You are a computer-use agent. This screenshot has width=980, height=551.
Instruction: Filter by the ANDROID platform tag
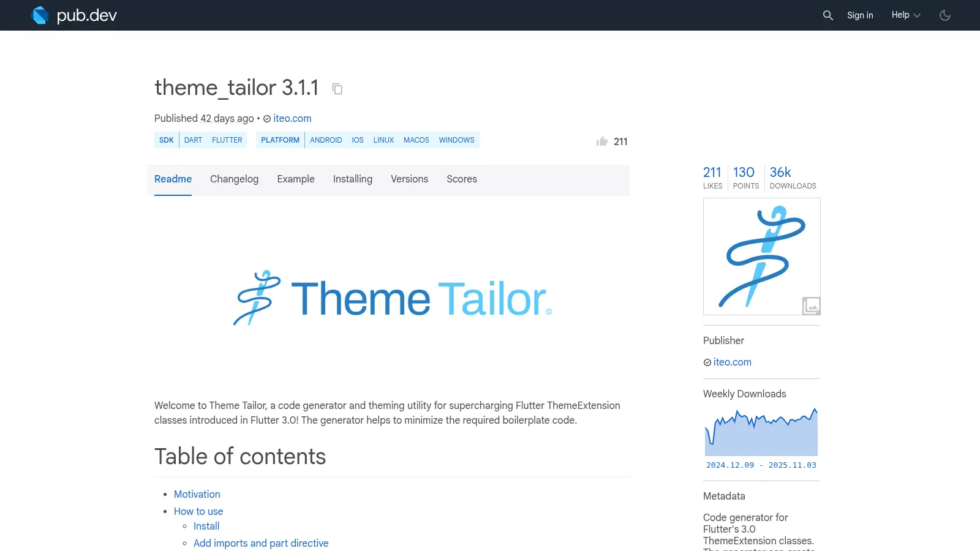326,140
